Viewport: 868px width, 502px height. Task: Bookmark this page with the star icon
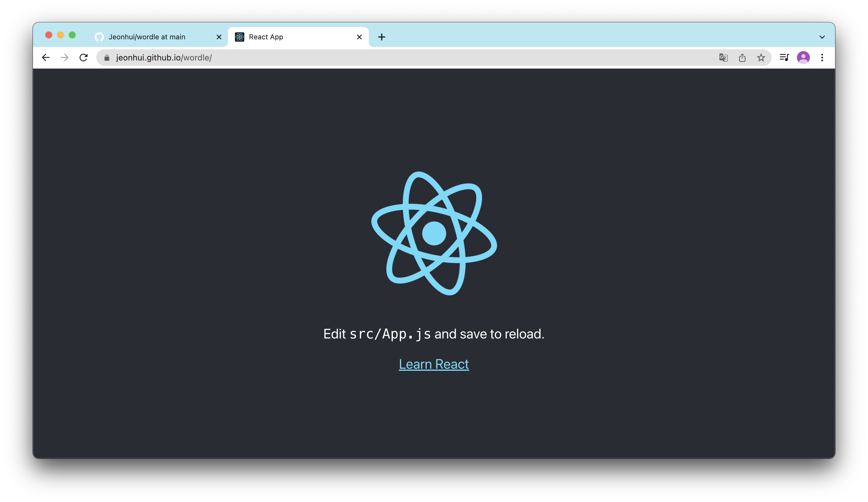[x=761, y=58]
